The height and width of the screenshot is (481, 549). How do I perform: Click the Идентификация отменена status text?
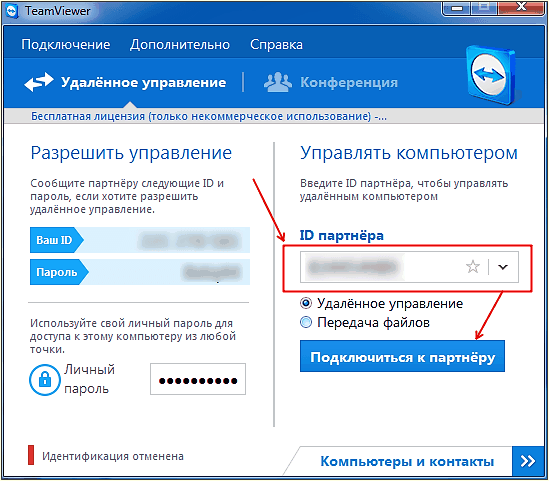(113, 456)
